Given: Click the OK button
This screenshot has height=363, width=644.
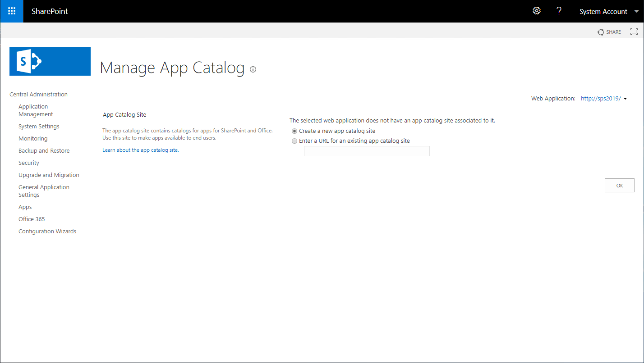Looking at the screenshot, I should coord(619,185).
